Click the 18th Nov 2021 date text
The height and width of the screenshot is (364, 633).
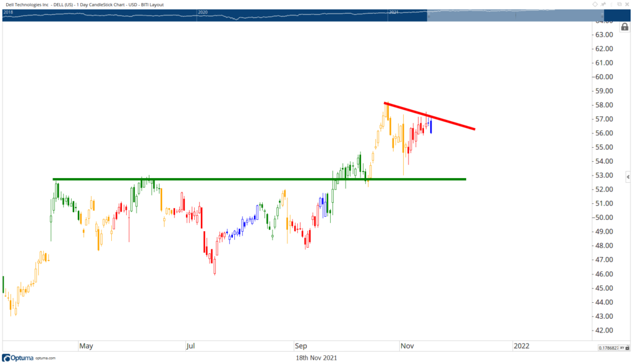click(316, 358)
